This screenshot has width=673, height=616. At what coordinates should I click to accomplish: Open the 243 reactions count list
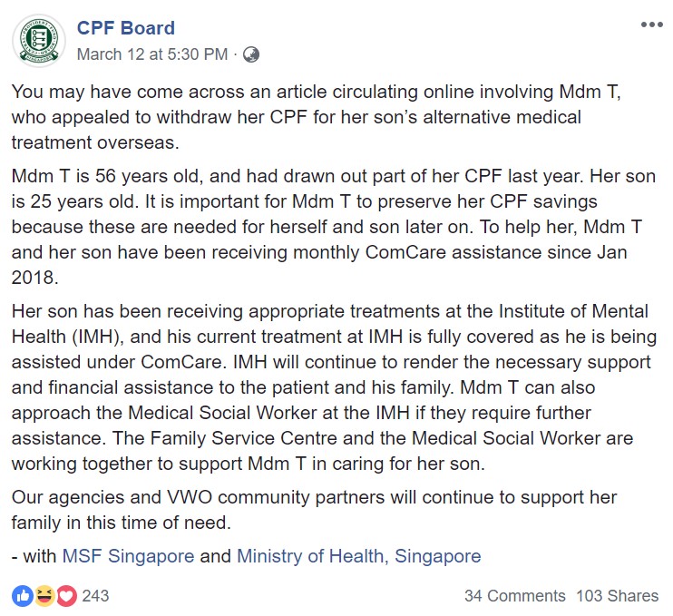point(95,596)
